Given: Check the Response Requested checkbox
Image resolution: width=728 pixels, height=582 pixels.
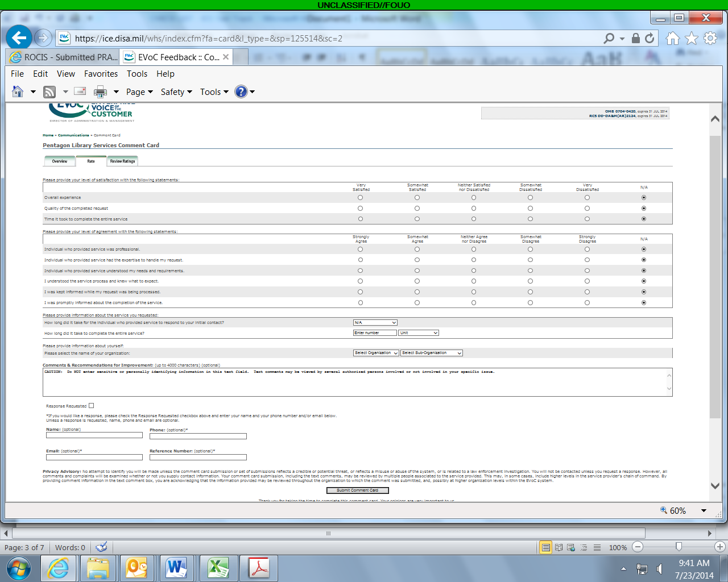Looking at the screenshot, I should pyautogui.click(x=91, y=406).
